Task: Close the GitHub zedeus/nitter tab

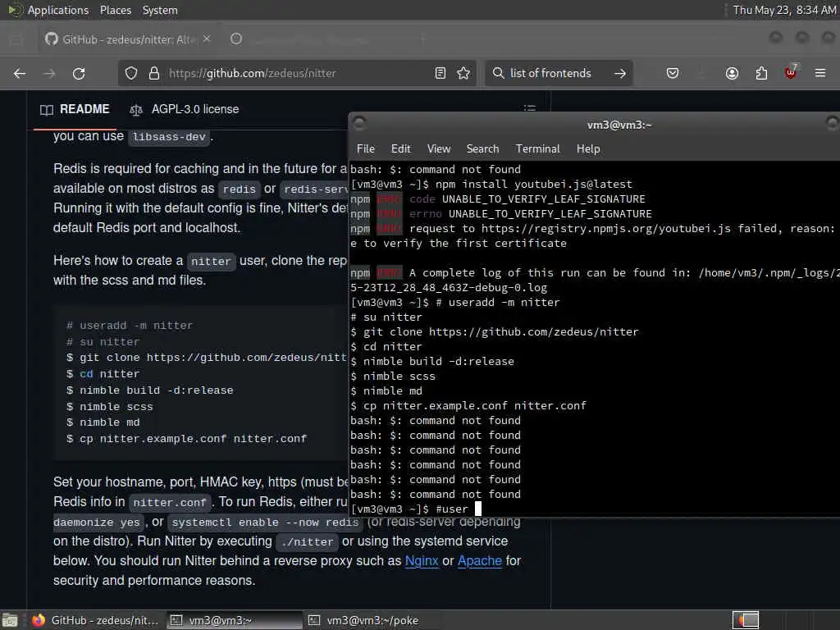Action: 207,39
